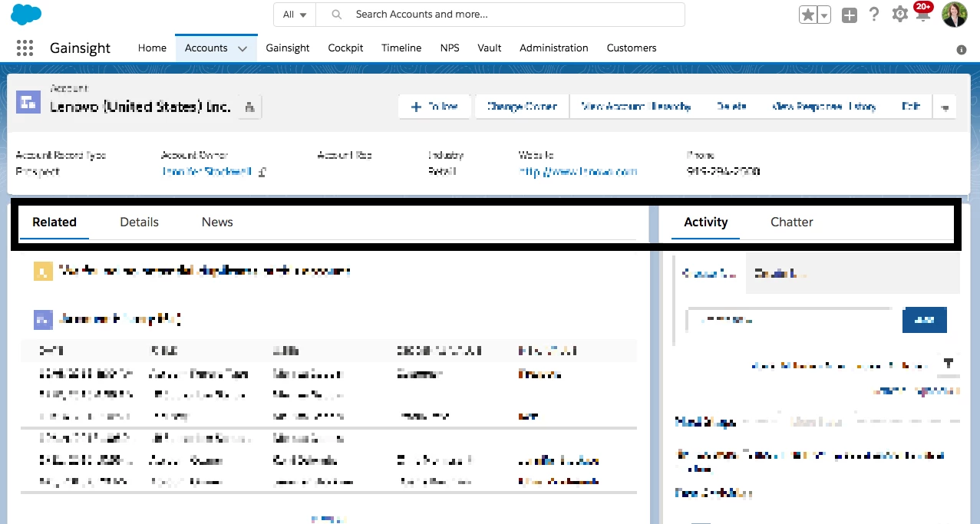Viewport: 980px width, 524px height.
Task: Click the Change Owner button
Action: coord(522,107)
